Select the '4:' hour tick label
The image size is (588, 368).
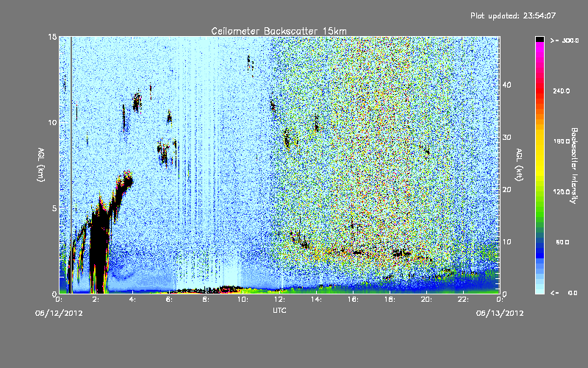(x=132, y=300)
